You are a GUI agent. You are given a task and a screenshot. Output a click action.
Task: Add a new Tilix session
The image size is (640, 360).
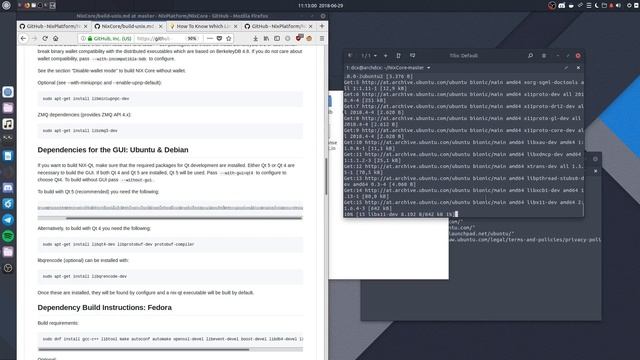tap(386, 56)
